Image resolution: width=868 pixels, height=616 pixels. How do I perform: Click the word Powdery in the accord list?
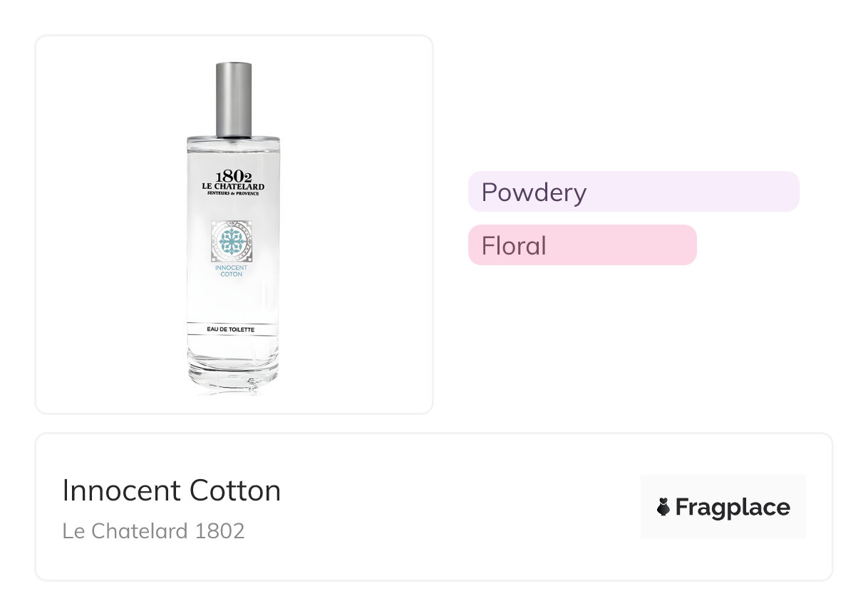[534, 192]
